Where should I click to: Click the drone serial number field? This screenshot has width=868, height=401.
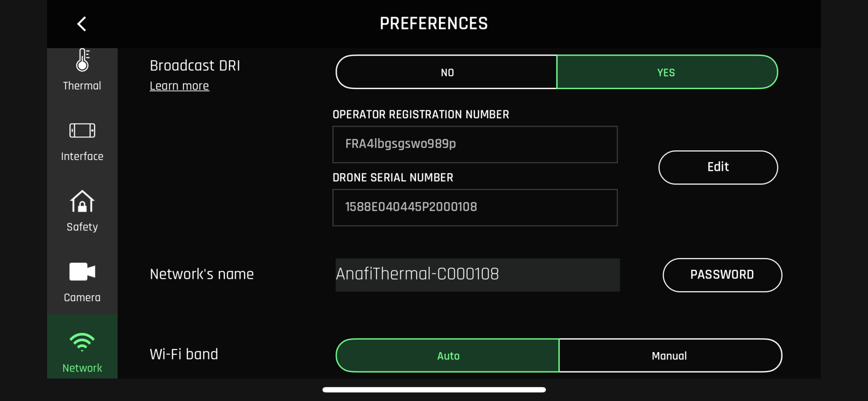475,208
